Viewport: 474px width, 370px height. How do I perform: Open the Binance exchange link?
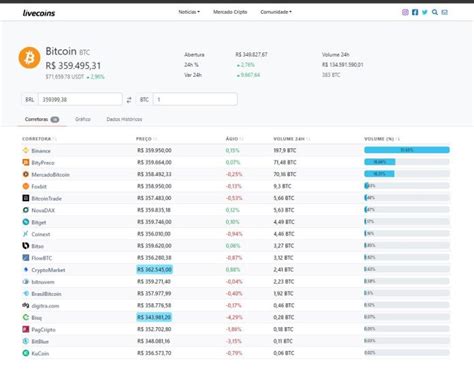[x=41, y=151]
